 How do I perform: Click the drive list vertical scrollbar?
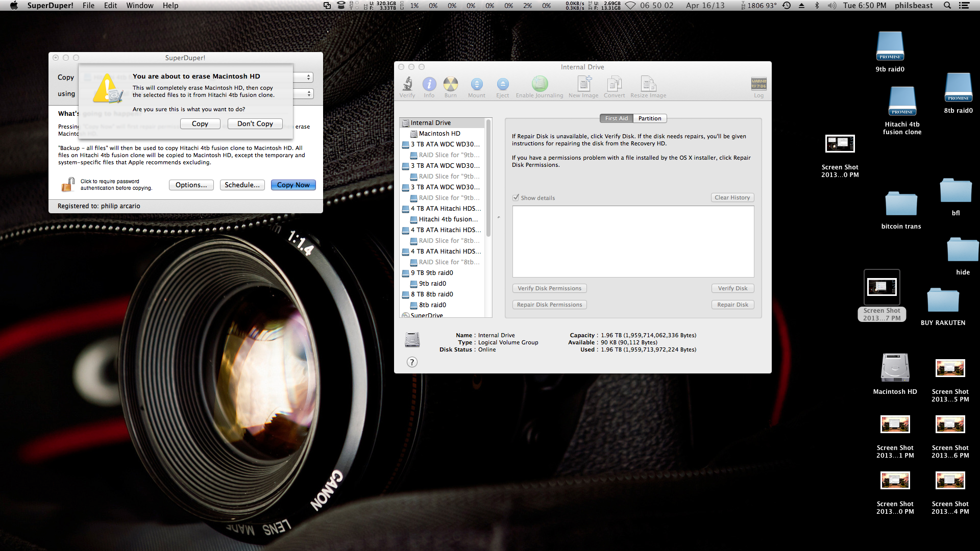click(488, 179)
